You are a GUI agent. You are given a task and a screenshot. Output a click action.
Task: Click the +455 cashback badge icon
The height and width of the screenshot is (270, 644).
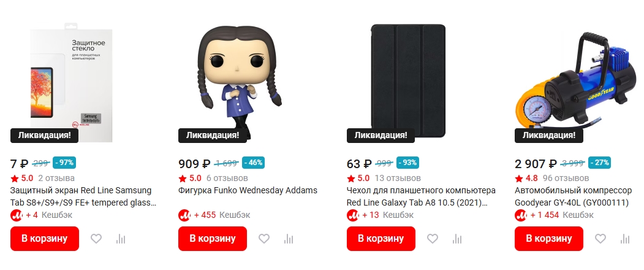coord(184,215)
